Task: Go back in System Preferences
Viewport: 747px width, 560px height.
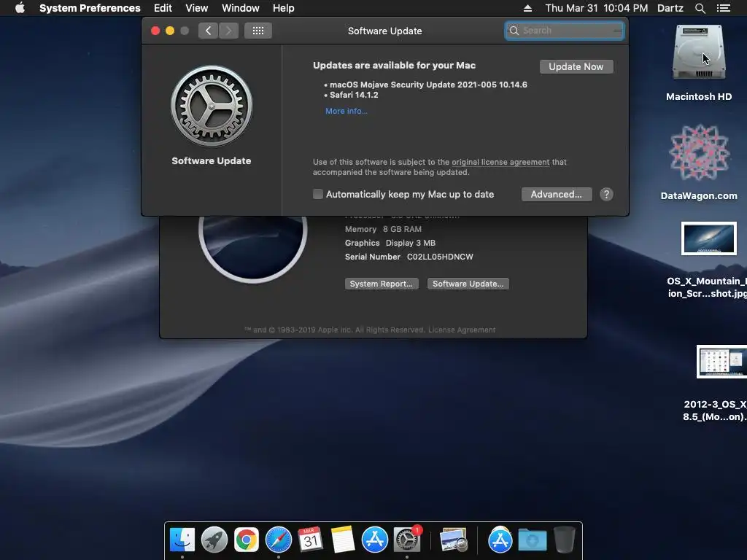Action: (x=208, y=31)
